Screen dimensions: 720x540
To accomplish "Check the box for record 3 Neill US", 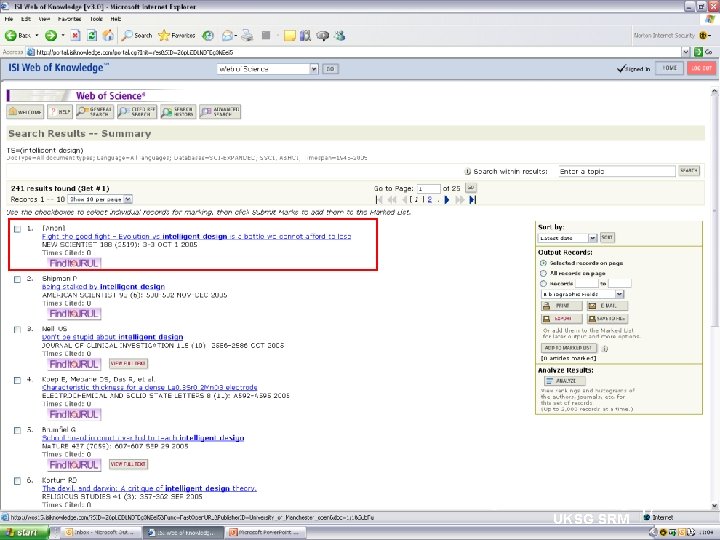I will pyautogui.click(x=17, y=329).
